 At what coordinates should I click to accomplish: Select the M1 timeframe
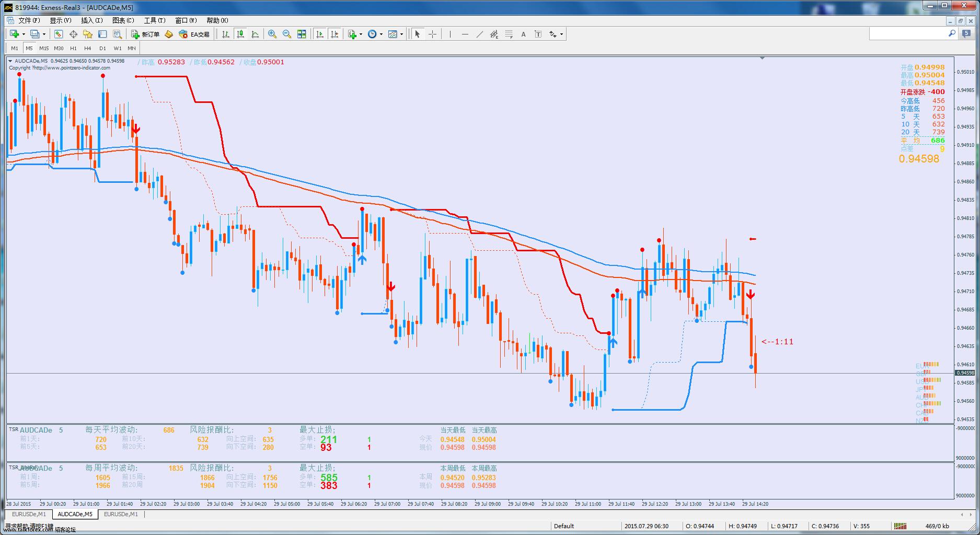(x=15, y=48)
